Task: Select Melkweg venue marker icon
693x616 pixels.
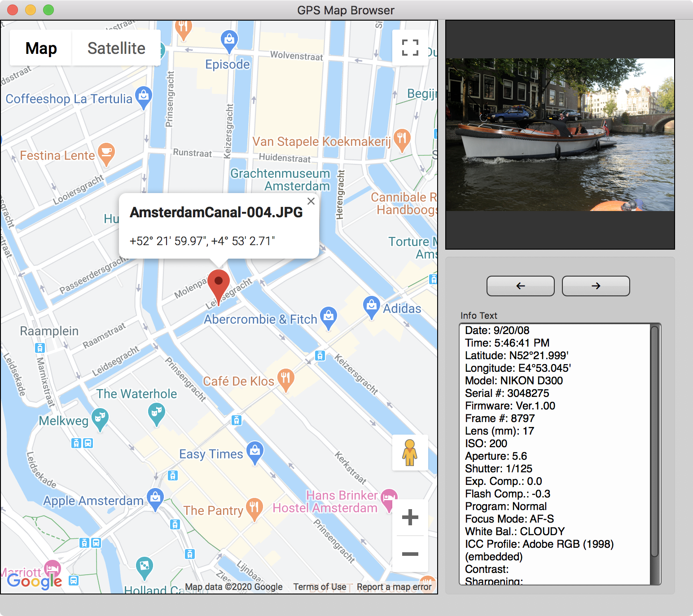Action: point(100,419)
